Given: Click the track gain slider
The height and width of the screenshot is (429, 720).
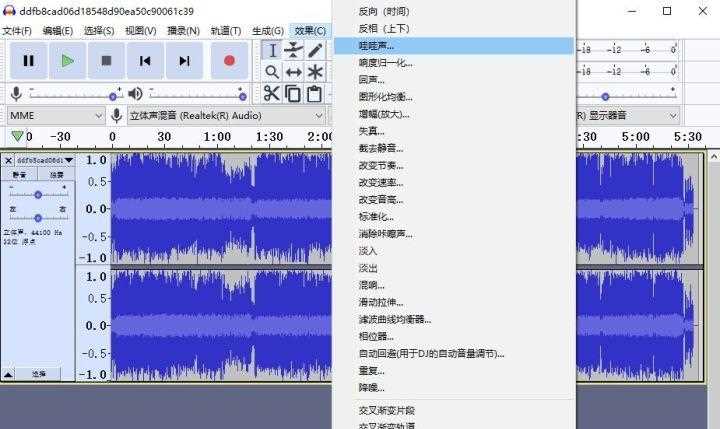Looking at the screenshot, I should pos(38,194).
